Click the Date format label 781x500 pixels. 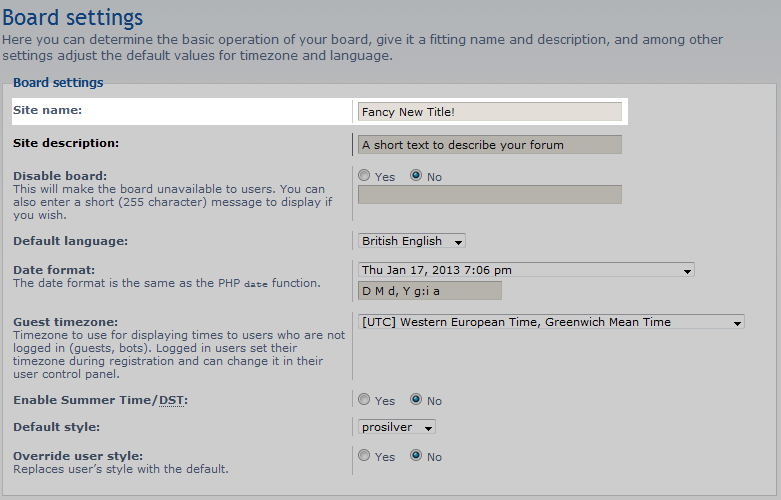(x=54, y=270)
